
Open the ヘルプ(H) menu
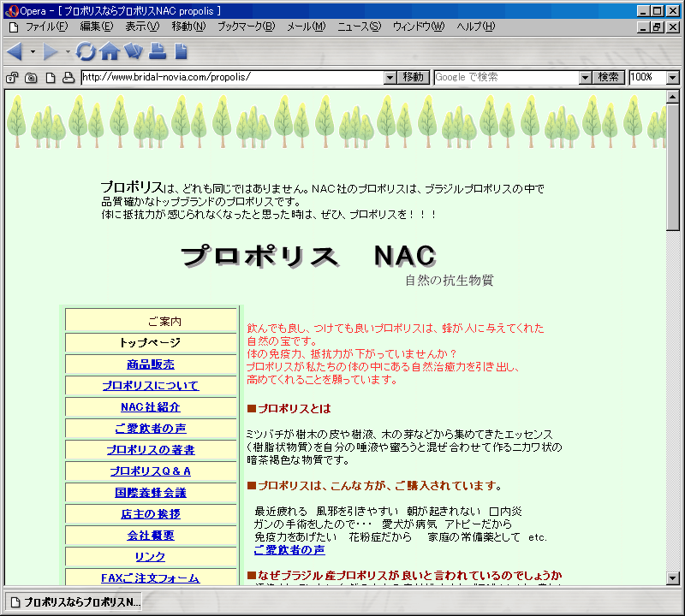[476, 27]
